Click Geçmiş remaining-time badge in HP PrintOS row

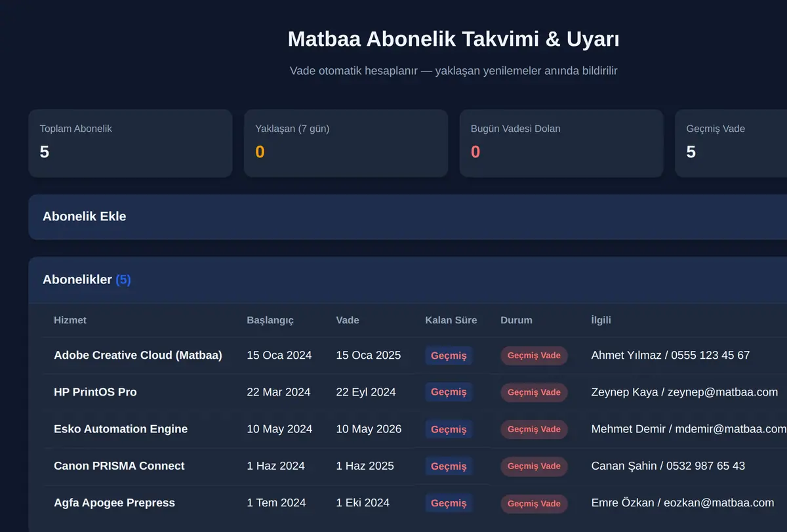click(x=449, y=392)
